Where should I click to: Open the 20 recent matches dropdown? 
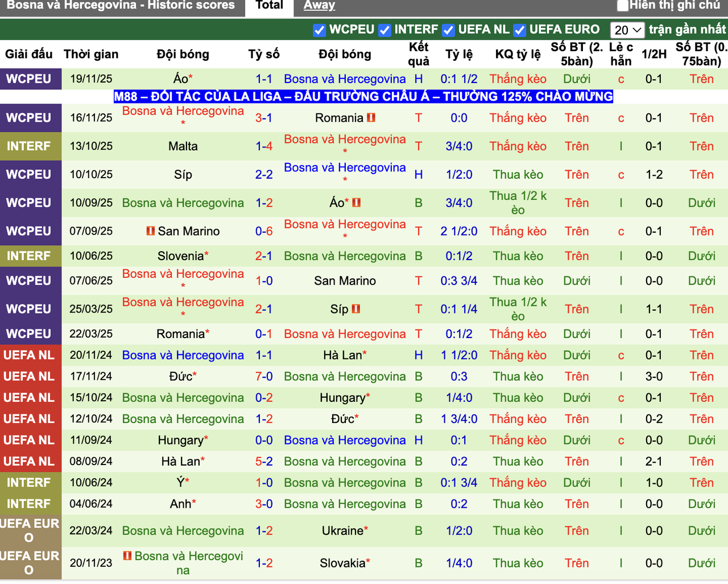tap(627, 30)
